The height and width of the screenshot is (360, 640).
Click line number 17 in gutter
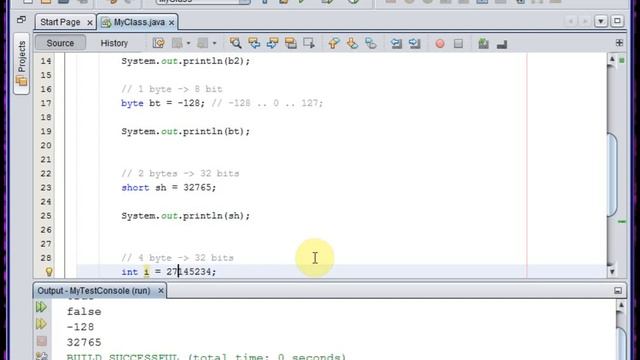pos(46,103)
